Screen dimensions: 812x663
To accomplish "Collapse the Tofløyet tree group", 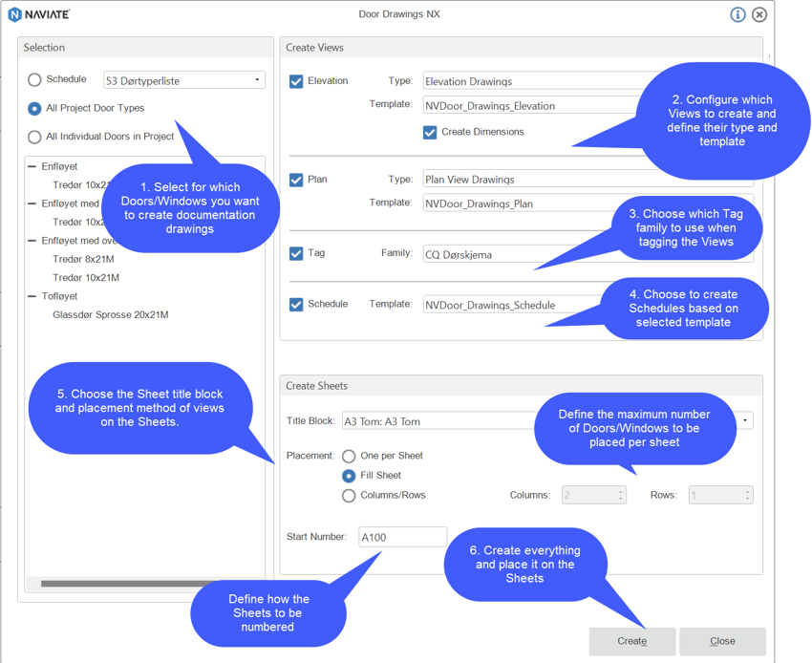I will (x=32, y=297).
